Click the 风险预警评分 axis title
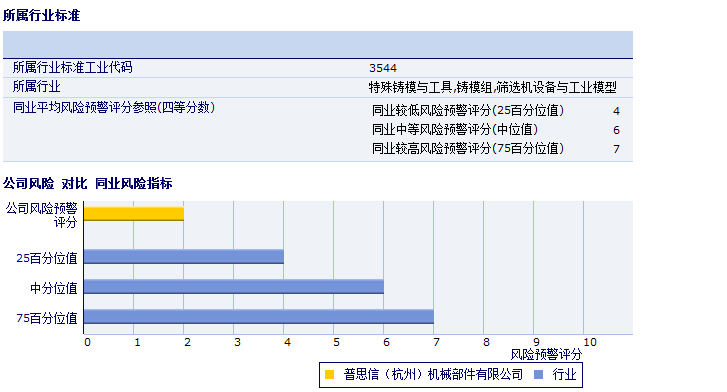 point(546,355)
